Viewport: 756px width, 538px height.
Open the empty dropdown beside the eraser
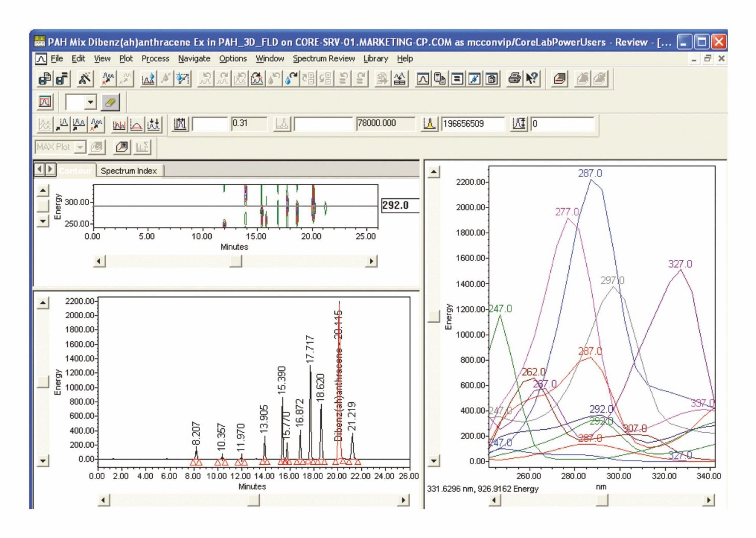90,102
